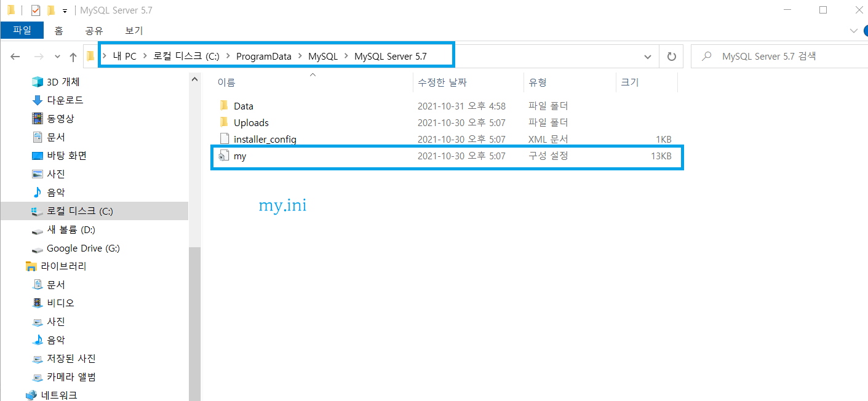This screenshot has height=401, width=868.
Task: Click 내 PC in the address bar
Action: click(125, 56)
